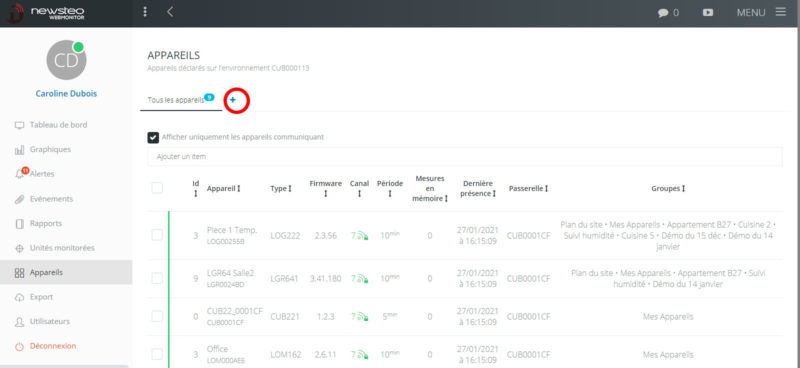Click the Alertes bell icon
This screenshot has height=368, width=800.
(20, 174)
